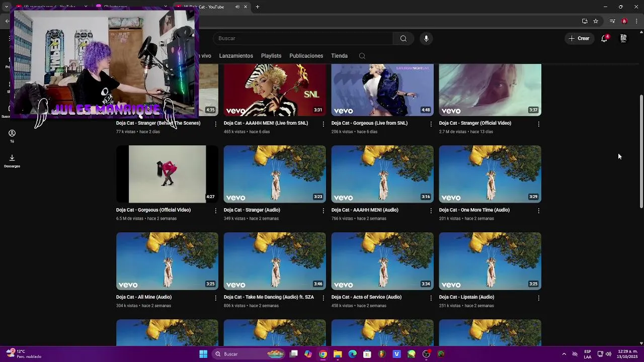Open a new browser tab
This screenshot has width=644, height=362.
coord(258,7)
